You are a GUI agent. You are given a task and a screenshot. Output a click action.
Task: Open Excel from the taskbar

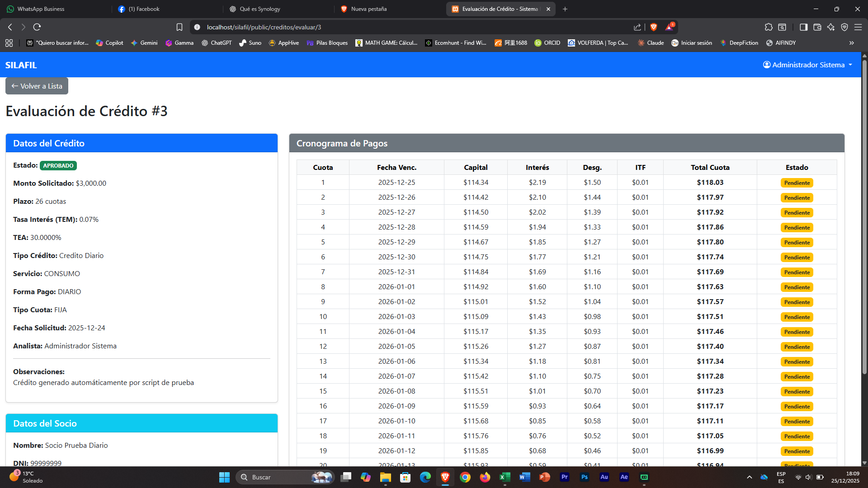(x=505, y=477)
